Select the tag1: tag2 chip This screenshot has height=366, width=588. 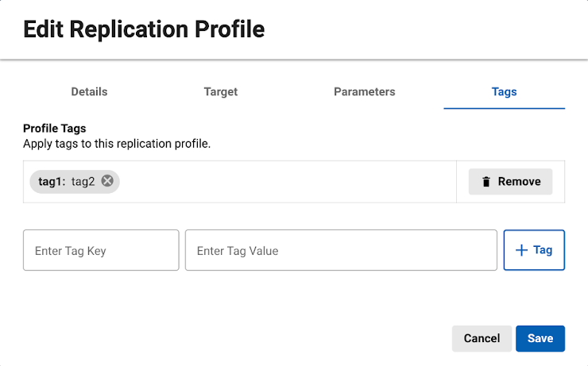[68, 181]
